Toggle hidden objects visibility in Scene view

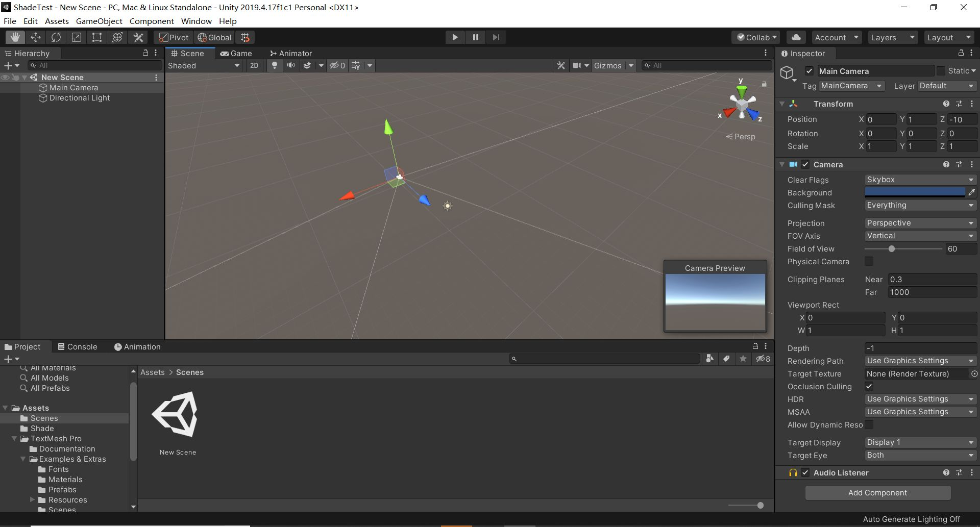click(x=337, y=65)
